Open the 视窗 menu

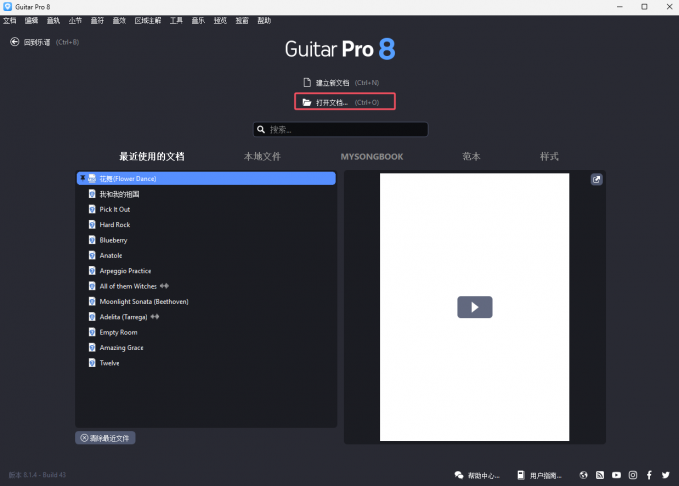pyautogui.click(x=242, y=20)
